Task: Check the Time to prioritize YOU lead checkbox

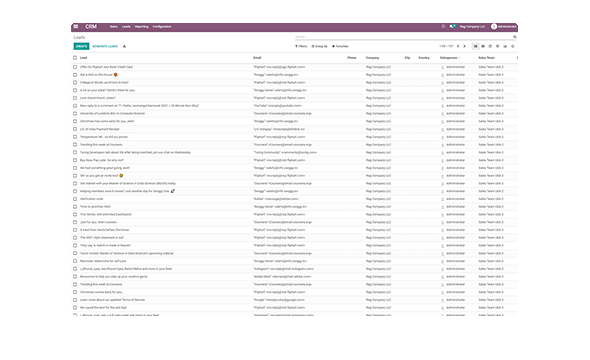Action: click(75, 207)
